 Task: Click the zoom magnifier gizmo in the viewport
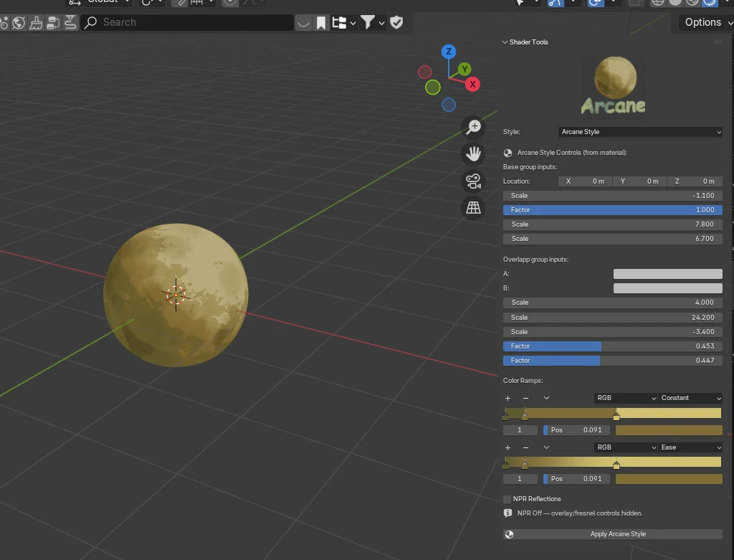tap(473, 127)
